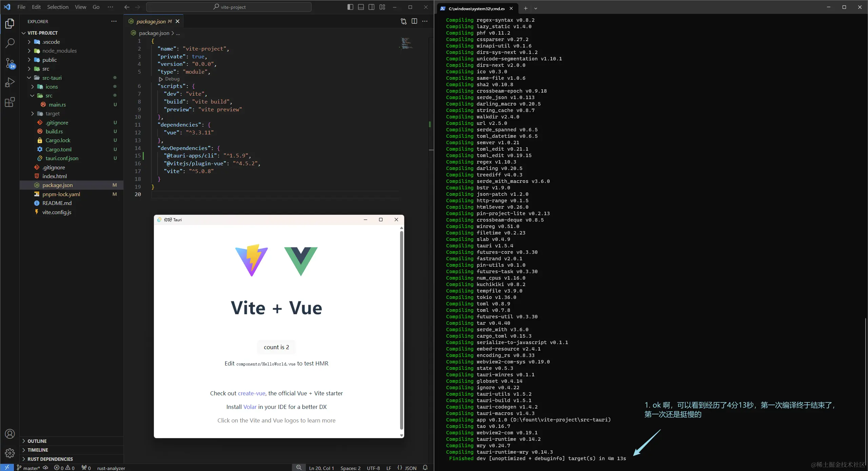Viewport: 868px width, 471px height.
Task: Open the create-vue link
Action: (251, 393)
